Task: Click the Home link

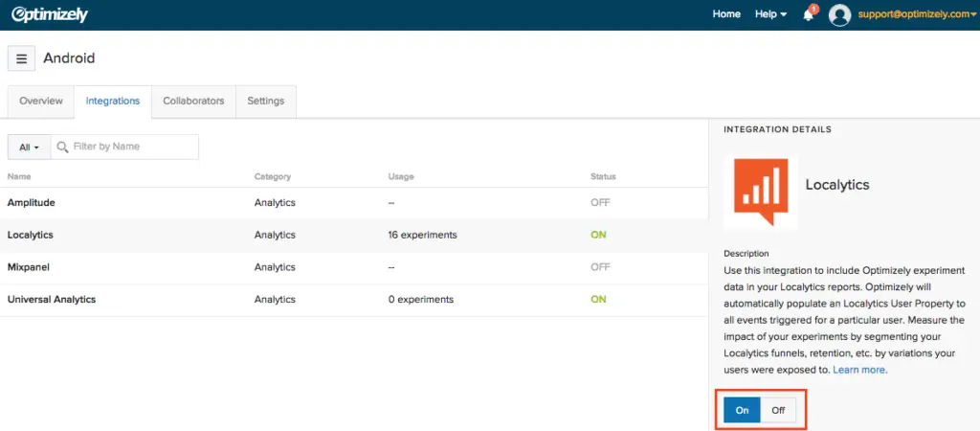Action: (726, 14)
